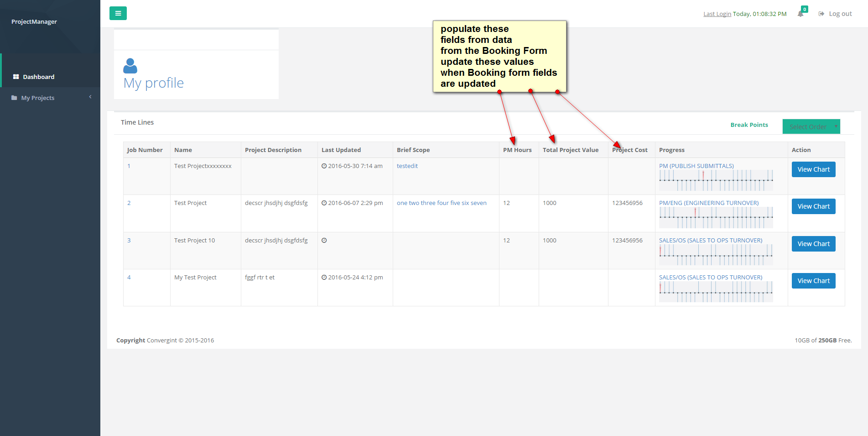Click the Break Points link
The image size is (868, 436).
pyautogui.click(x=749, y=125)
